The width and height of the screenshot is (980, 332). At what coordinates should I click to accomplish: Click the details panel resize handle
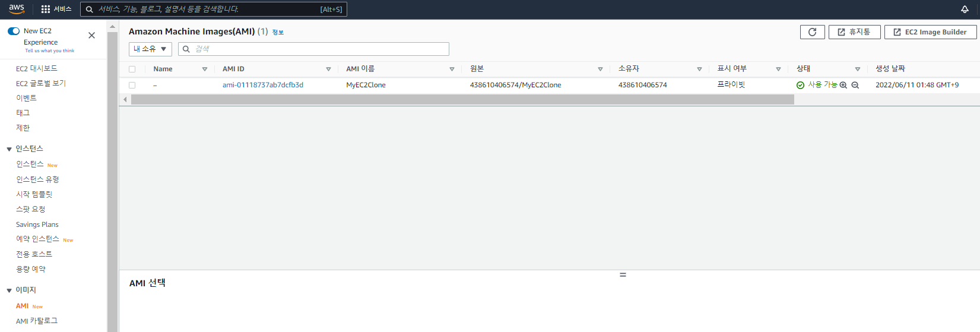point(623,274)
